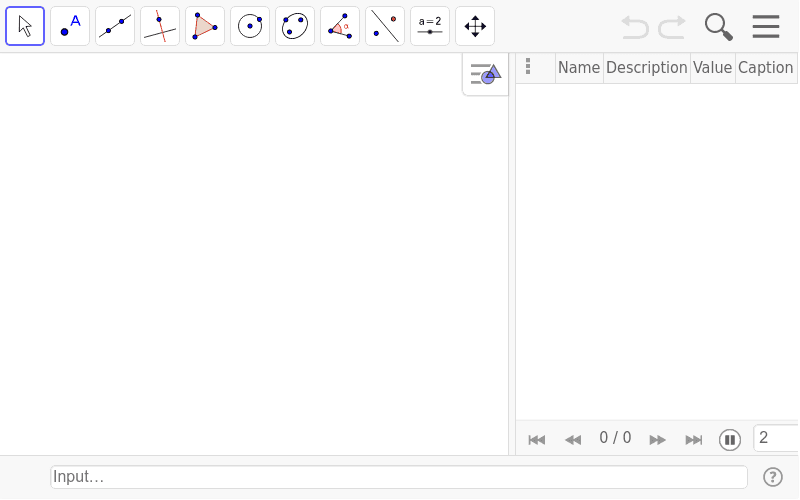Click the playback delay field showing 2

pos(776,438)
